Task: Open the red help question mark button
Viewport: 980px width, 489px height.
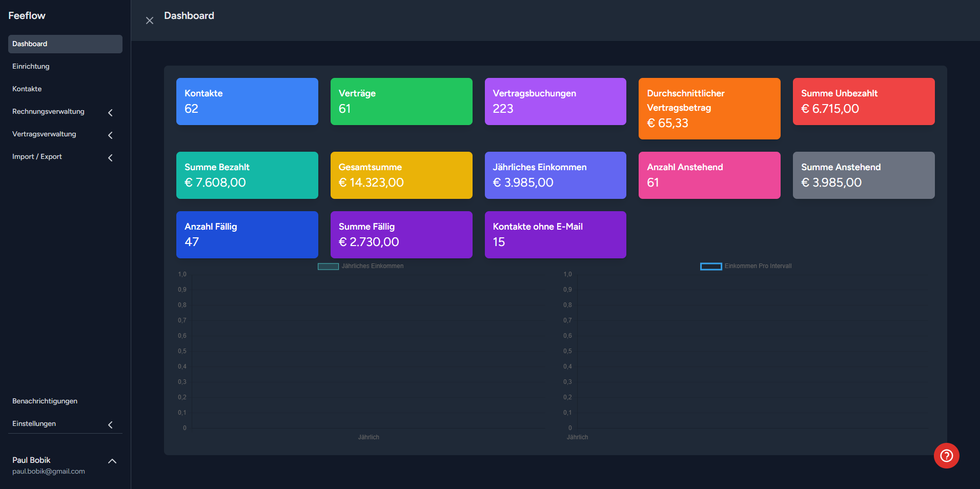Action: click(946, 456)
